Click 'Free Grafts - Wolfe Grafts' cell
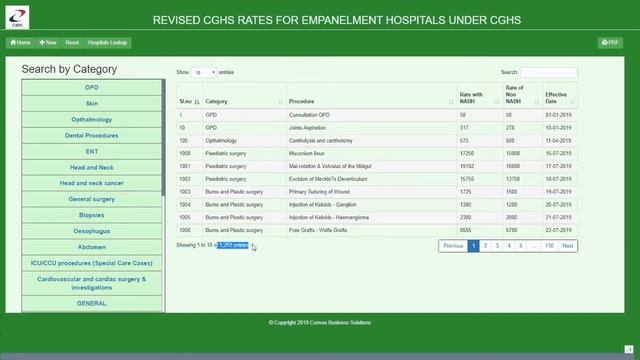Screen dimensions: 640x360 (x=371, y=230)
